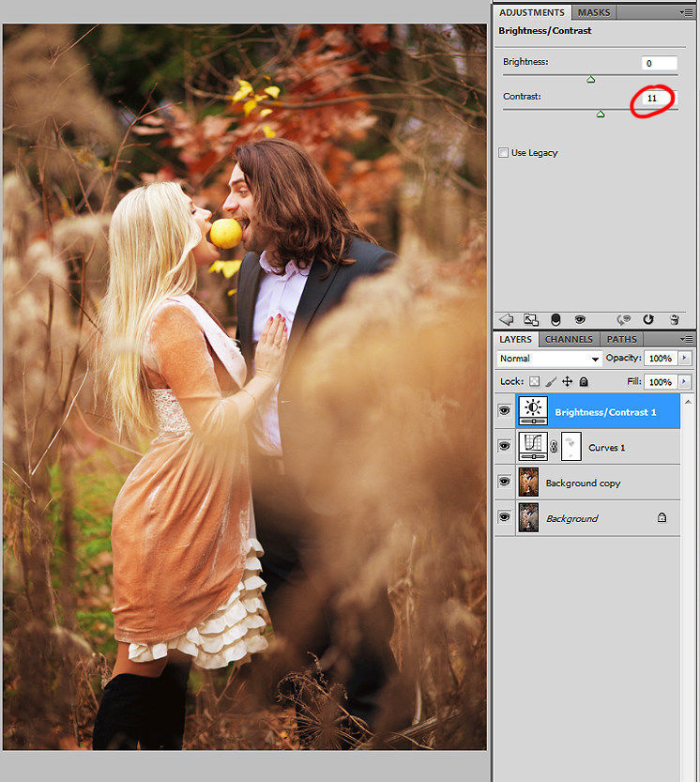Delete this adjustment layer trash icon
The width and height of the screenshot is (700, 782).
point(674,320)
